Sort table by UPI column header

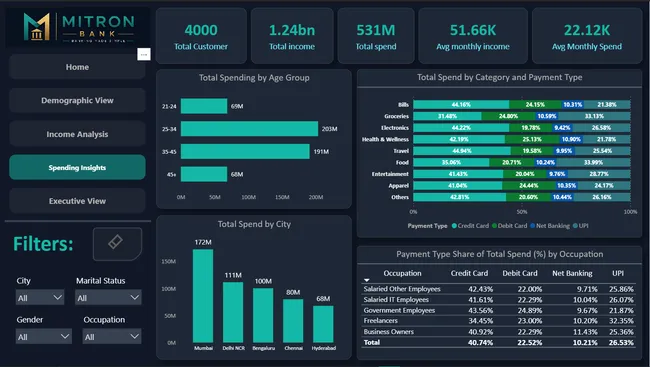click(618, 273)
